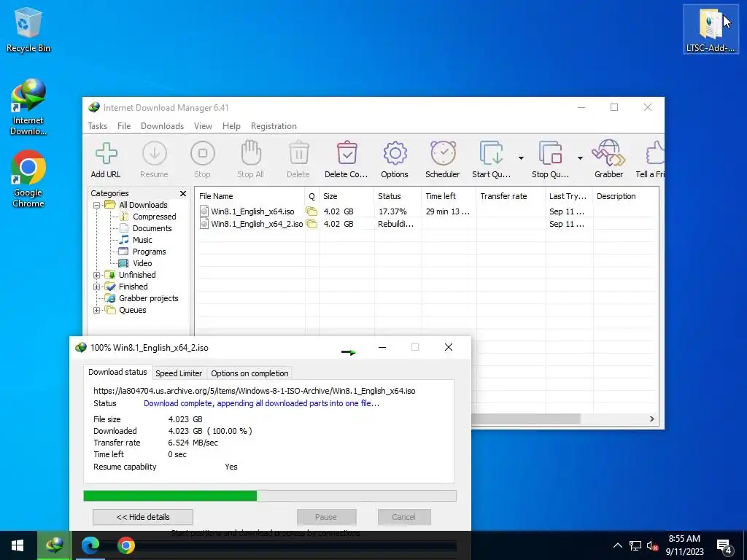Minimize the download progress dialog

382,347
